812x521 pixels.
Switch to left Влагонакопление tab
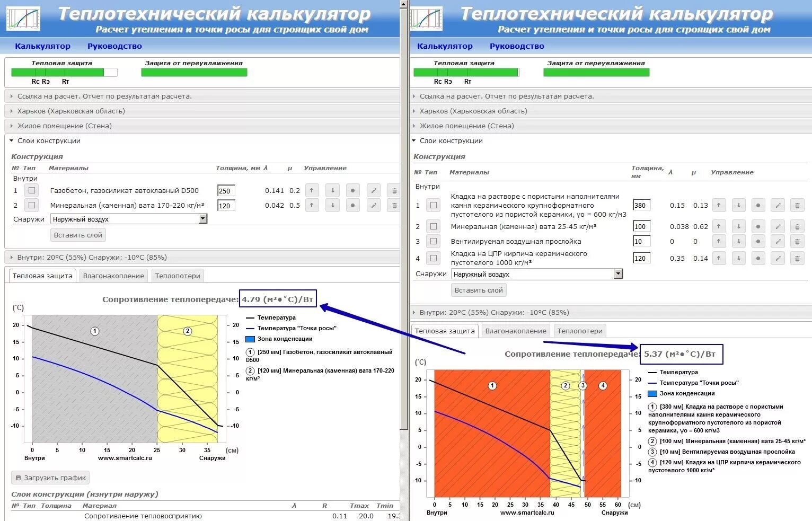(x=113, y=276)
